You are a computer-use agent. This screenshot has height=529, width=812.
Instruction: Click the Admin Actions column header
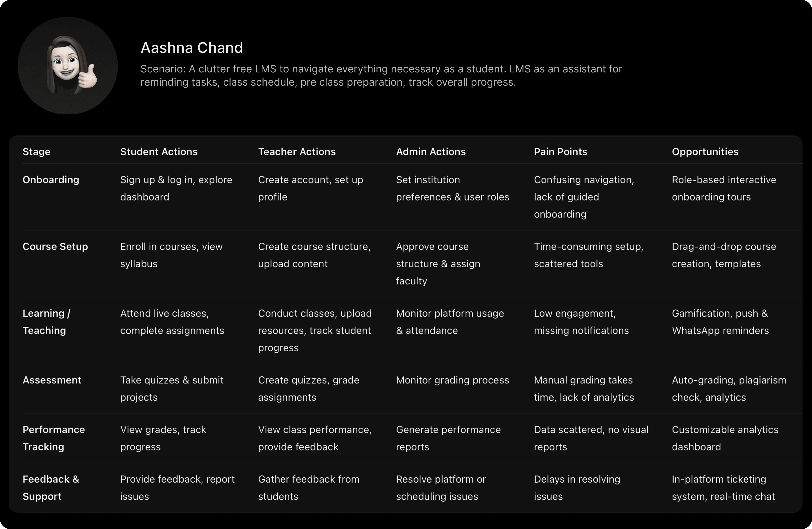430,152
